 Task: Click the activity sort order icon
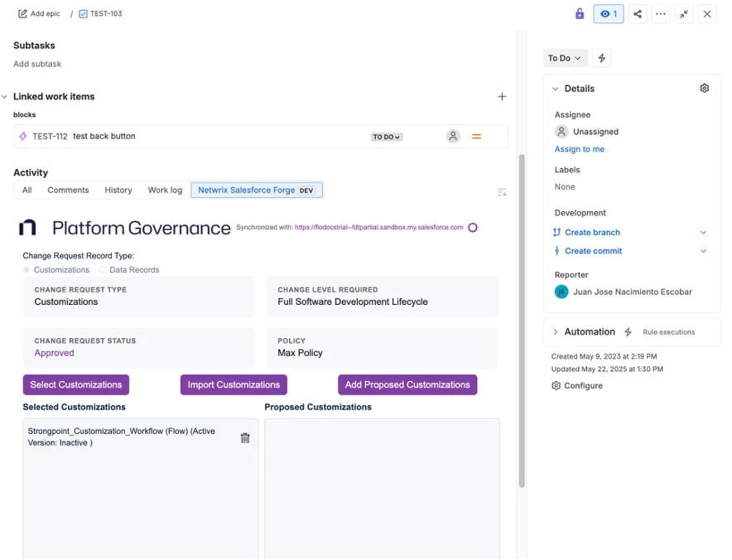(502, 192)
